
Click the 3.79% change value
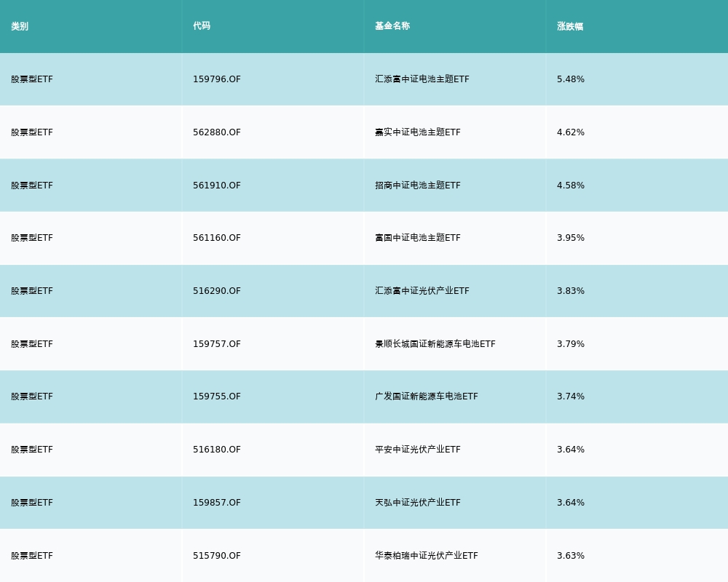click(x=571, y=344)
